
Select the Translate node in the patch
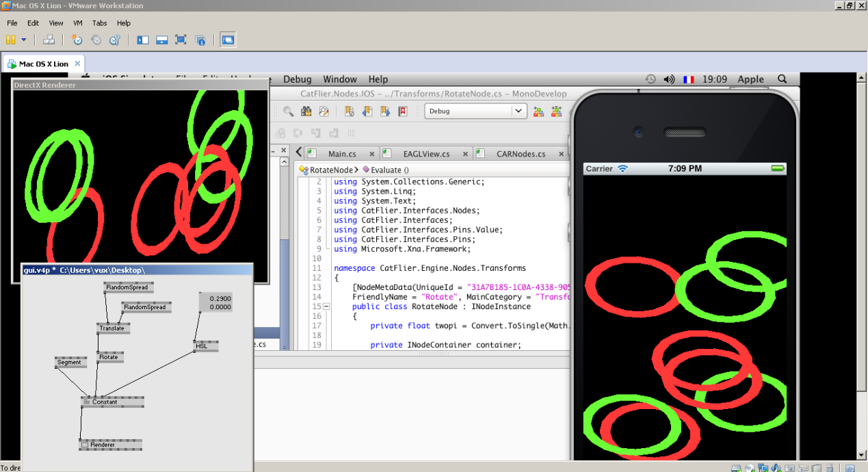(112, 328)
